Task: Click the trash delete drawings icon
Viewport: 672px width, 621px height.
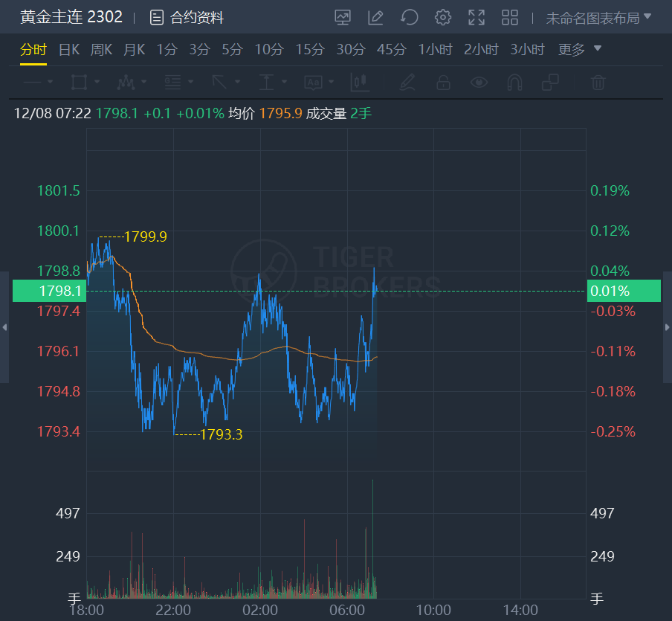Action: 598,82
